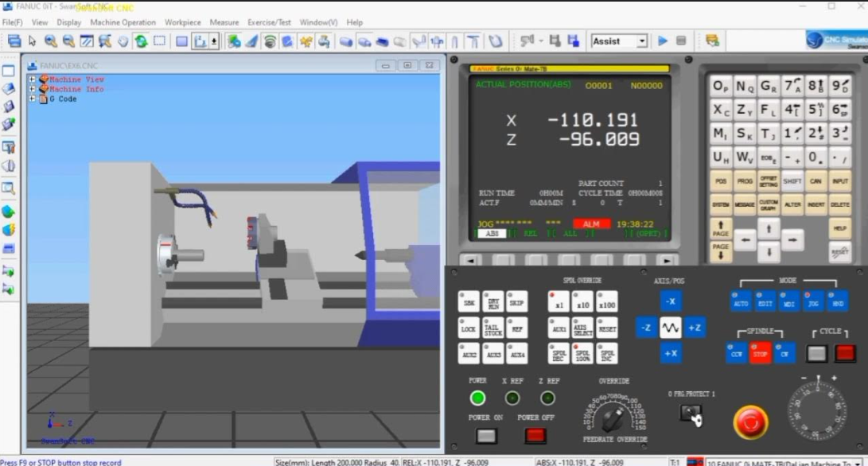Click the left arrow cursor key
The height and width of the screenshot is (466, 868).
[745, 240]
